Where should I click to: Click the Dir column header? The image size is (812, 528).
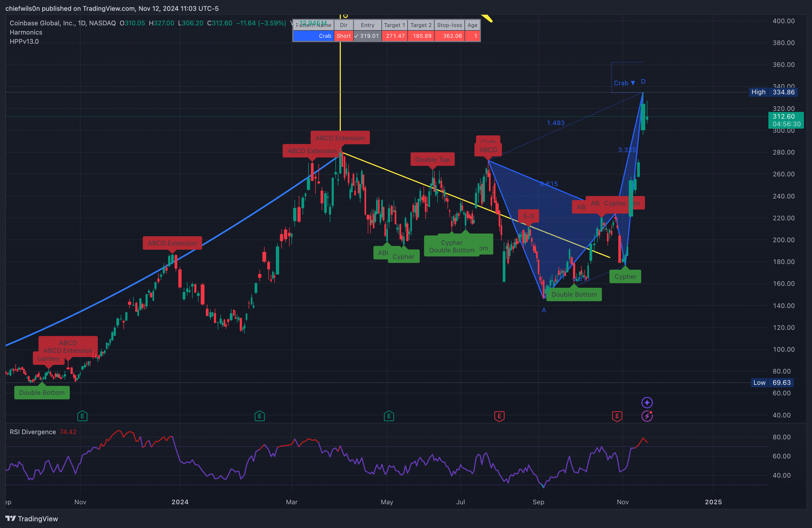[x=343, y=25]
